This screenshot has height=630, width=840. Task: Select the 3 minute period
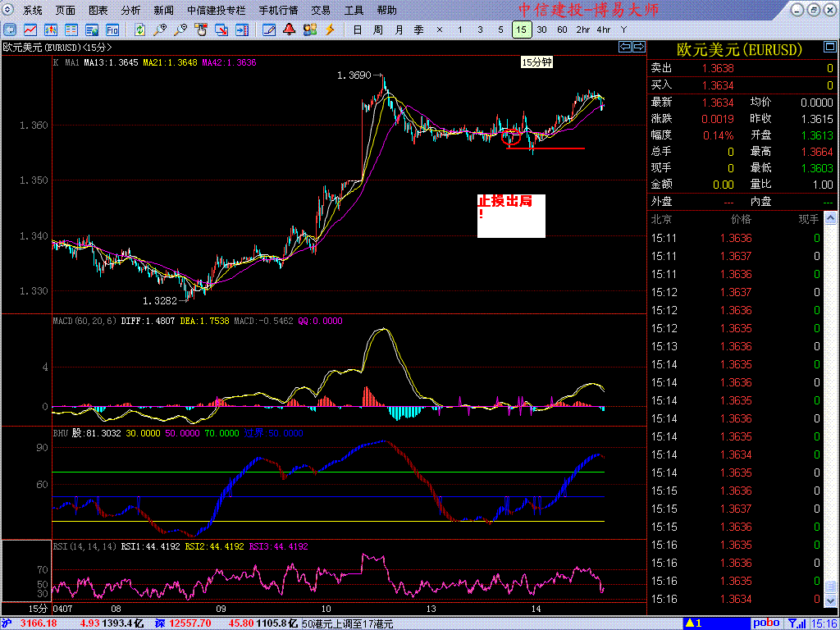pos(480,30)
